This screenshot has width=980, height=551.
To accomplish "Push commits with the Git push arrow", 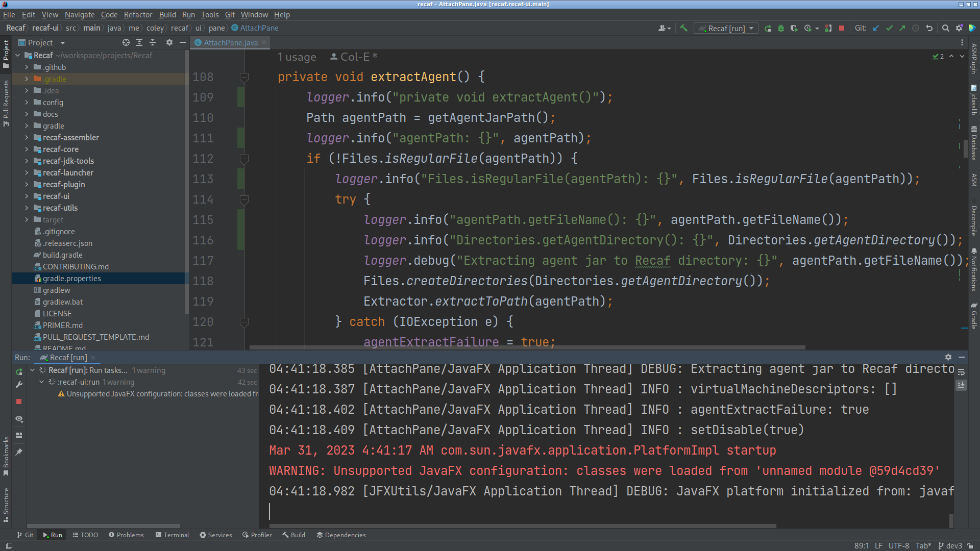I will point(902,28).
